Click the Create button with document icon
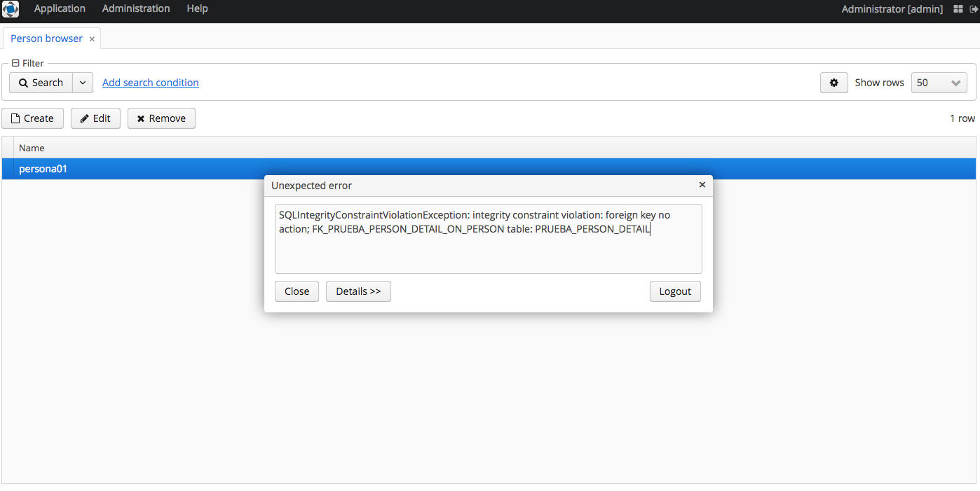 [x=32, y=118]
